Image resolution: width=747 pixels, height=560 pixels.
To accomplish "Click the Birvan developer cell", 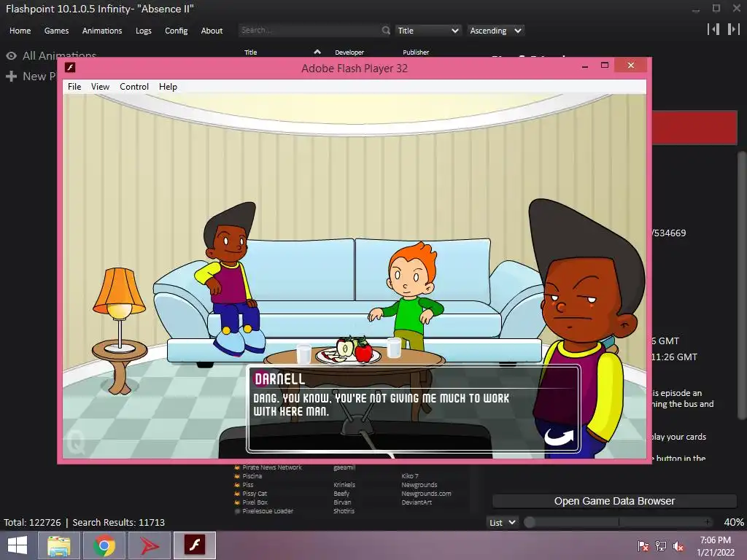I will coord(342,502).
